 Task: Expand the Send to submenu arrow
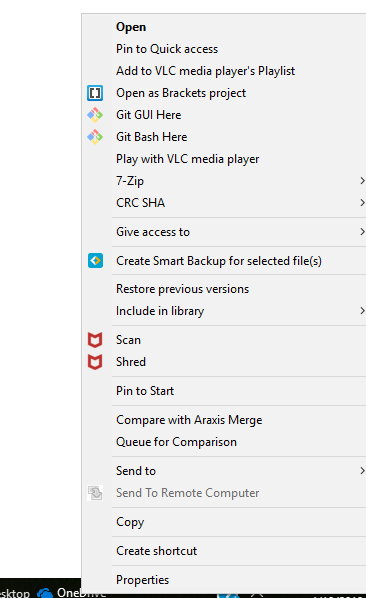pyautogui.click(x=362, y=471)
